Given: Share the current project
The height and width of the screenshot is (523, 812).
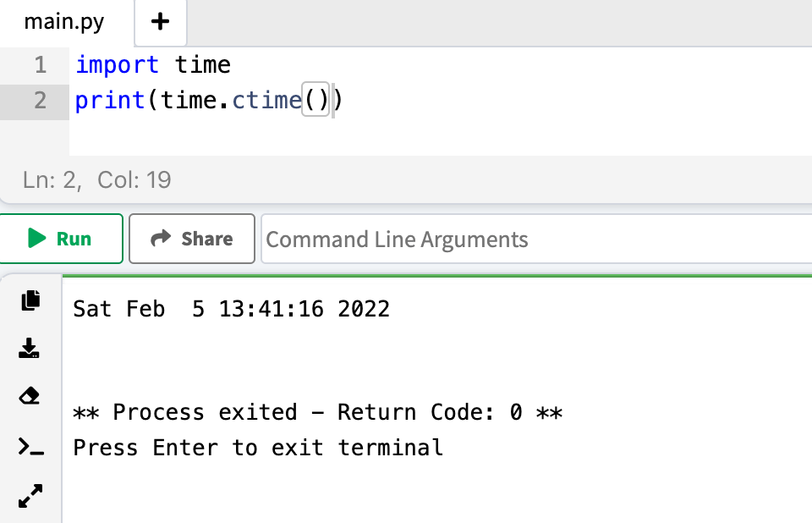Looking at the screenshot, I should [x=191, y=238].
